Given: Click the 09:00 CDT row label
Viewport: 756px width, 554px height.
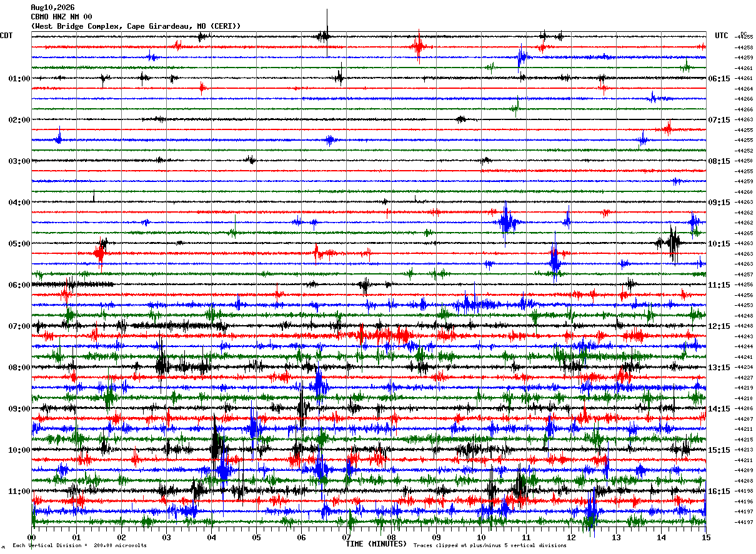Looking at the screenshot, I should coord(19,409).
